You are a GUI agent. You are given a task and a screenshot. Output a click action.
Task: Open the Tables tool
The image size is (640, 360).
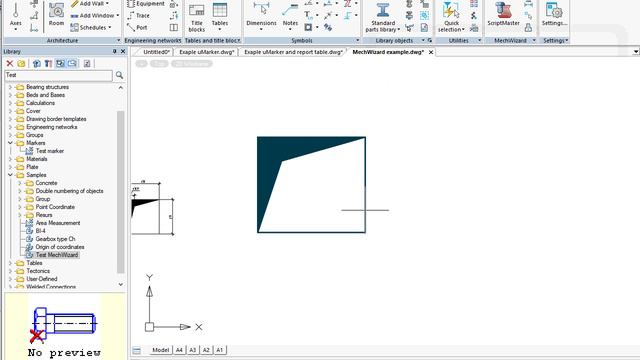pos(220,17)
